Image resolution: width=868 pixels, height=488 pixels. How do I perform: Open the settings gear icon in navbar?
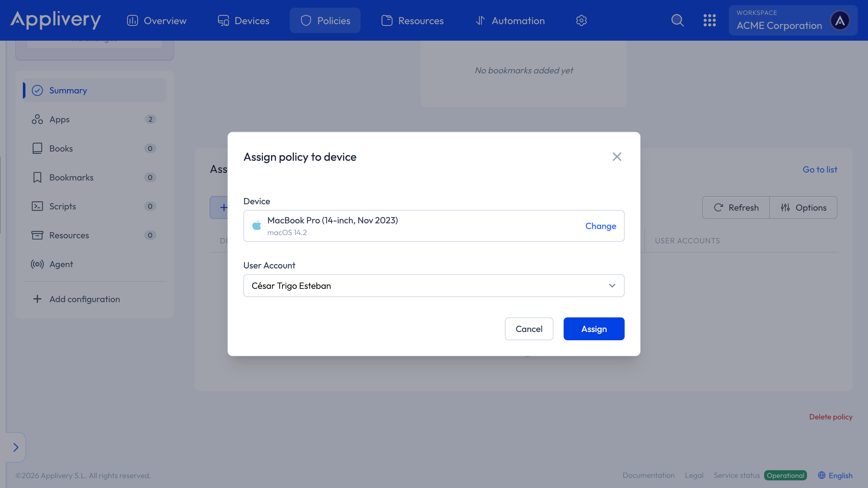pos(581,21)
